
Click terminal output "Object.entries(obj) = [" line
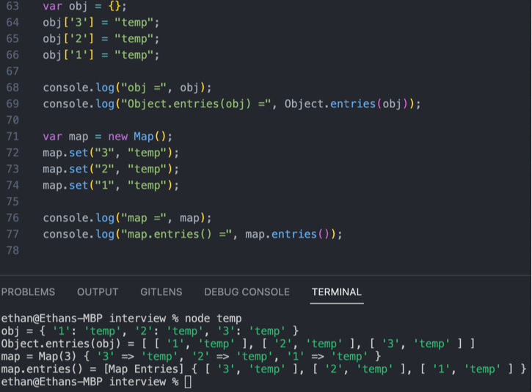pyautogui.click(x=238, y=344)
